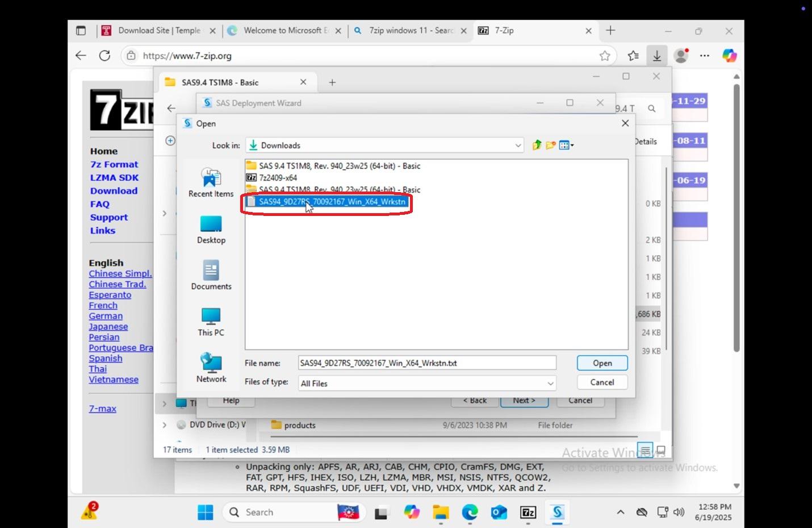Open 7-Zip from the taskbar

528,512
